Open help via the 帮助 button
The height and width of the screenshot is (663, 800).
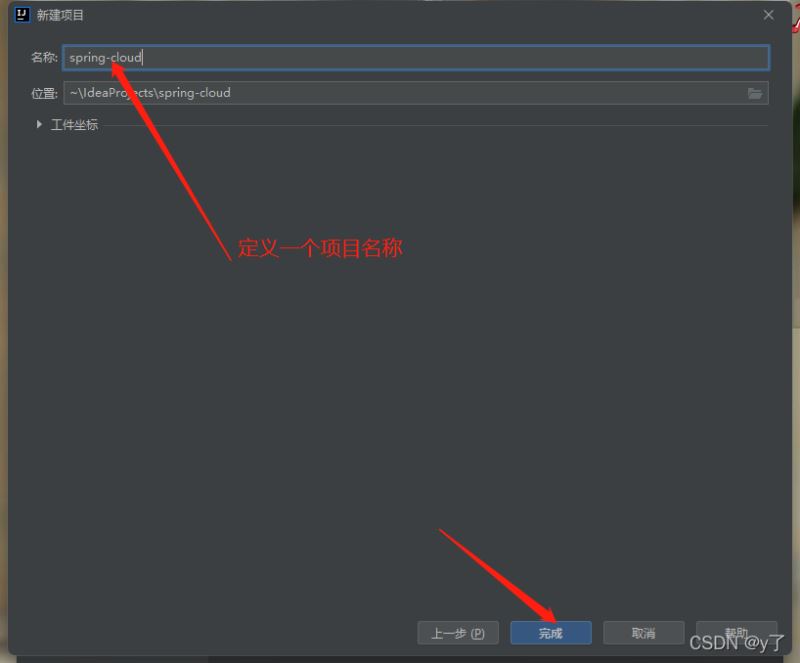(736, 633)
